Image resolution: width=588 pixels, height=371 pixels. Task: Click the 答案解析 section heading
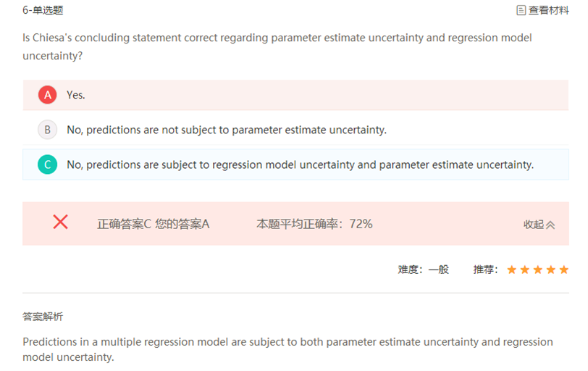[x=43, y=317]
